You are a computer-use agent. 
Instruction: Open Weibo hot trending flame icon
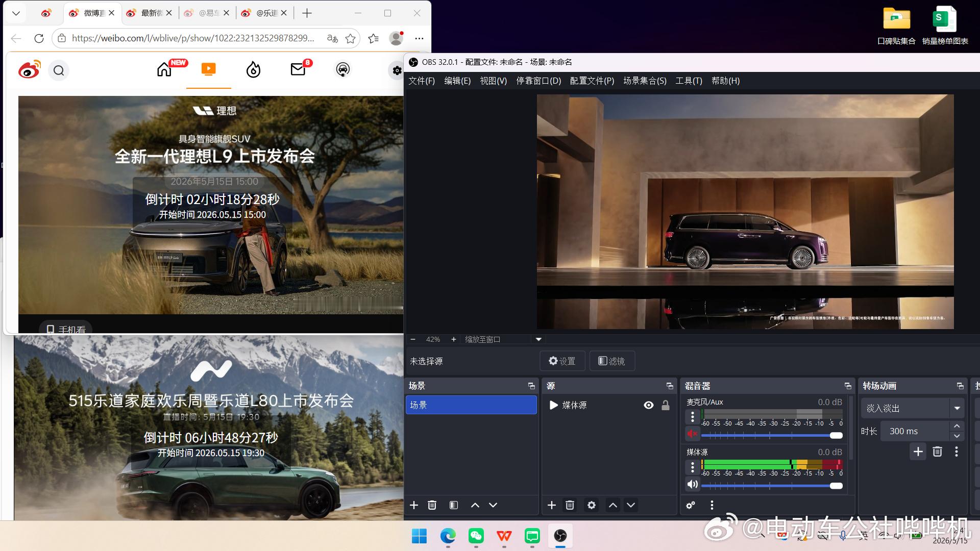click(253, 69)
